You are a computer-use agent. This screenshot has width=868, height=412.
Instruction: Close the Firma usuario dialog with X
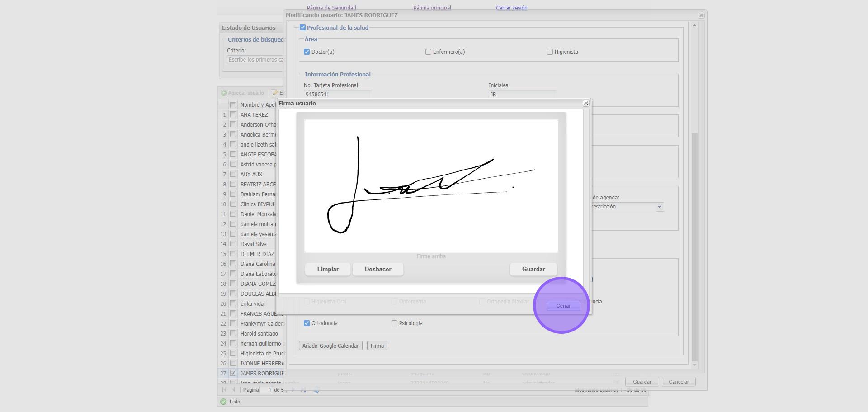(x=586, y=104)
